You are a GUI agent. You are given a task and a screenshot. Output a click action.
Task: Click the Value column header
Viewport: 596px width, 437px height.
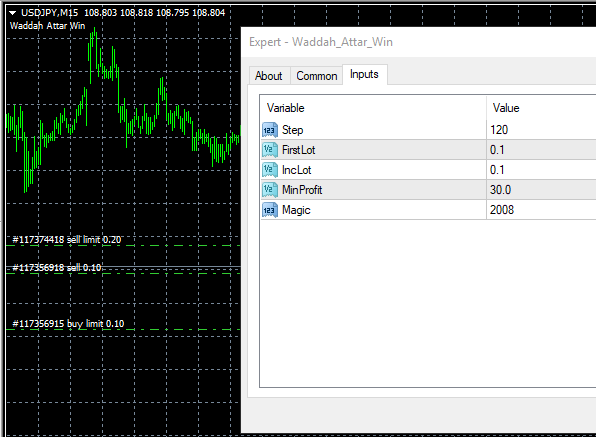click(541, 108)
